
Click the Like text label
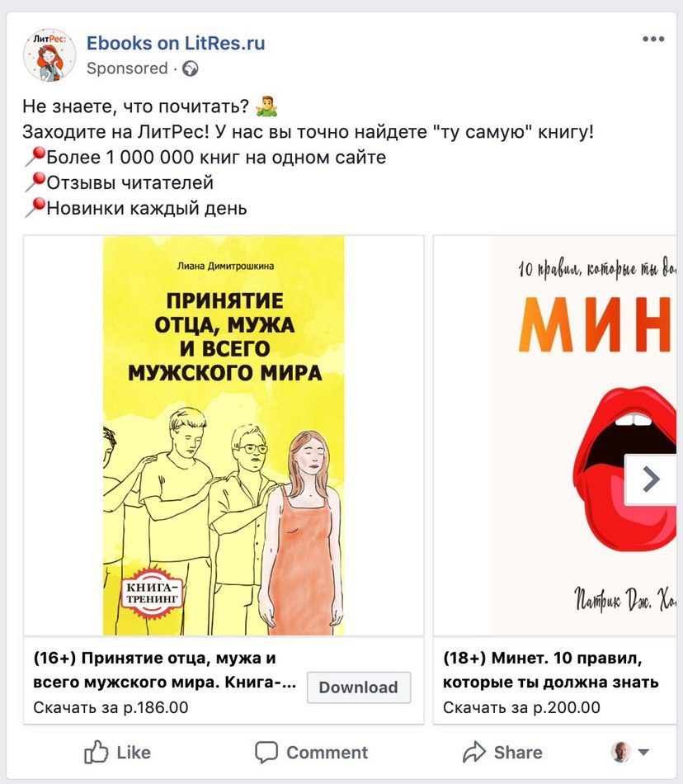coord(134,753)
